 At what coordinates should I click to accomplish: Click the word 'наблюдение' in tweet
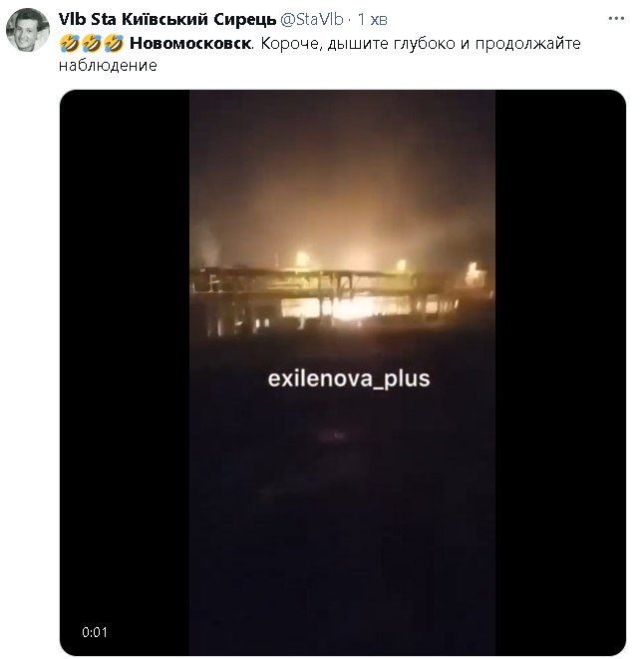(x=108, y=65)
